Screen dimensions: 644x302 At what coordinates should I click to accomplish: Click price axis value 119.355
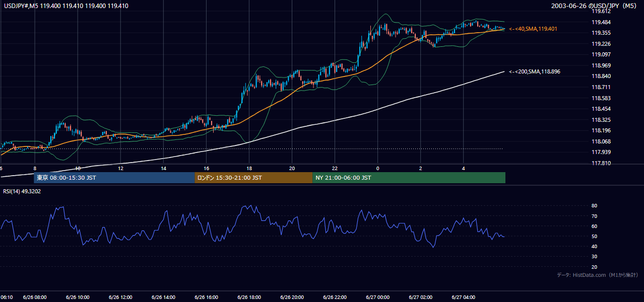coord(602,33)
